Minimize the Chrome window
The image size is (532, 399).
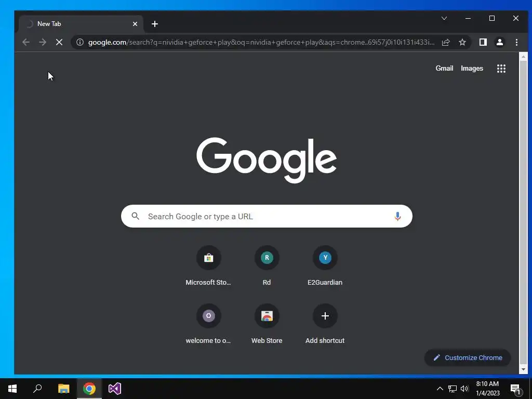(x=468, y=18)
